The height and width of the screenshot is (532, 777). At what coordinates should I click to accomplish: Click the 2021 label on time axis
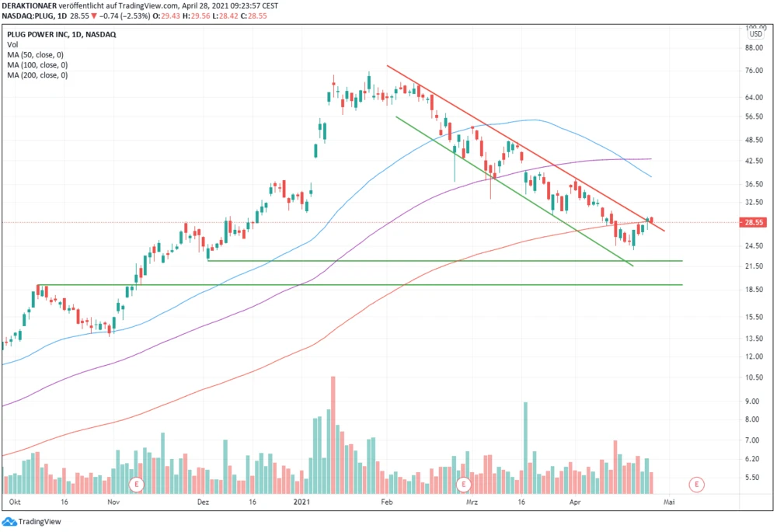pyautogui.click(x=301, y=502)
